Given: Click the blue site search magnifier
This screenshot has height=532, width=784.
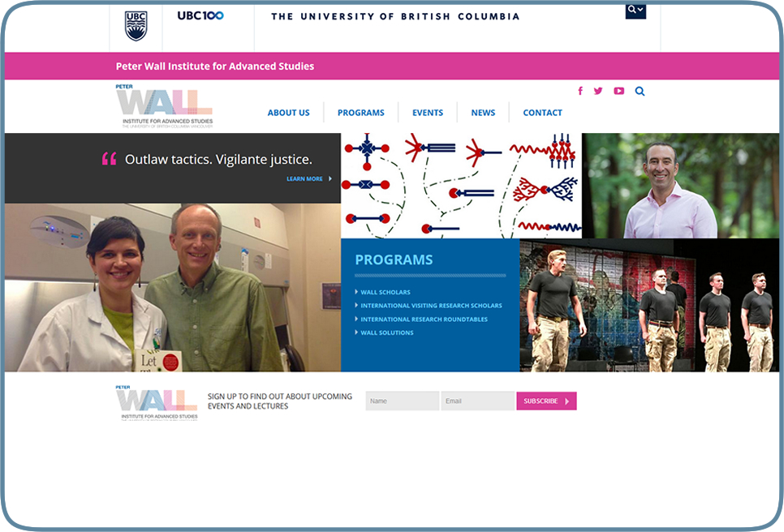Looking at the screenshot, I should pos(640,91).
